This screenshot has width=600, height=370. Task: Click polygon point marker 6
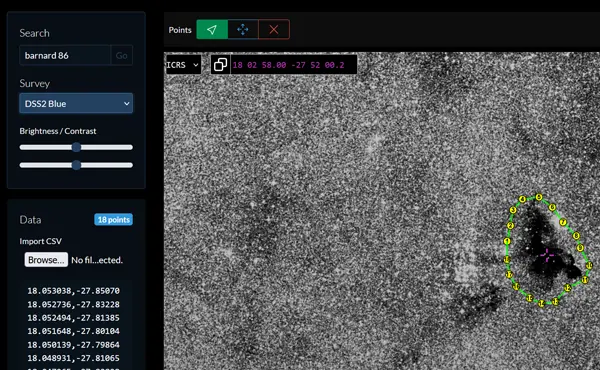(x=552, y=207)
